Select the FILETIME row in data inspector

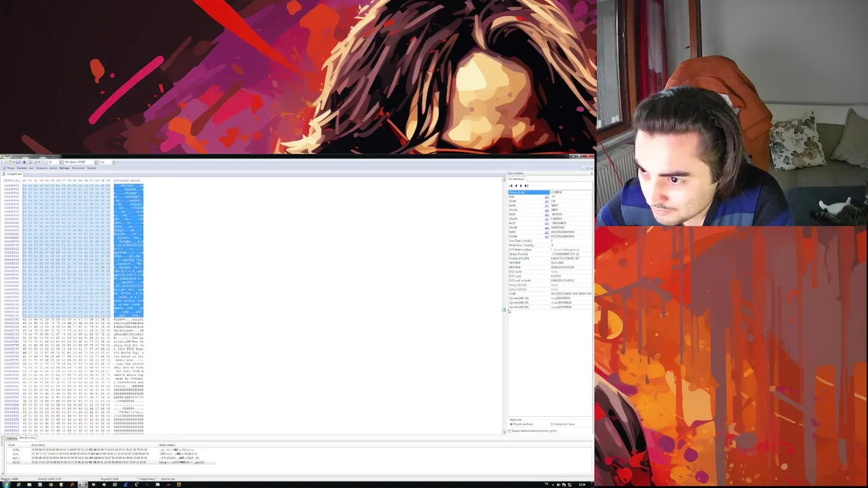click(549, 267)
